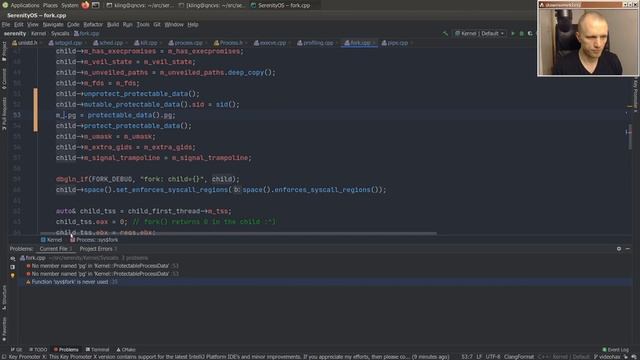Click the serenity breadcrumb
640x360 pixels.
(15, 33)
